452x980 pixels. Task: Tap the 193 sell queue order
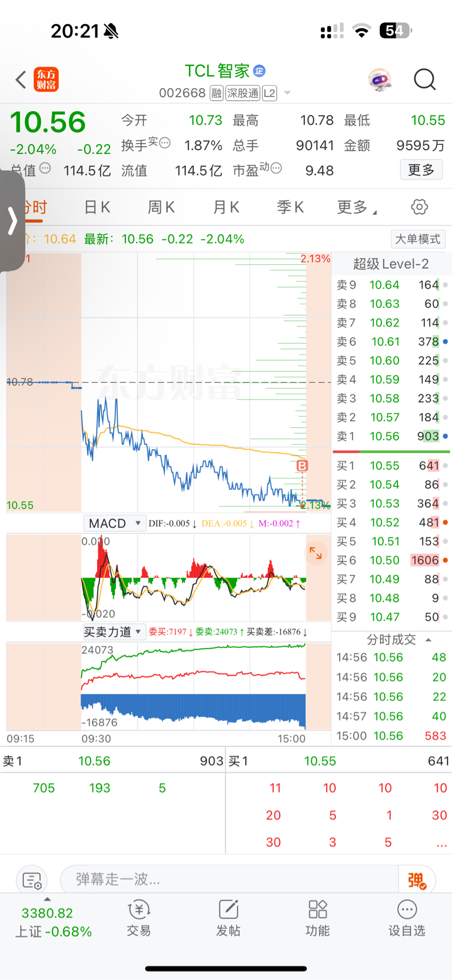click(x=99, y=788)
